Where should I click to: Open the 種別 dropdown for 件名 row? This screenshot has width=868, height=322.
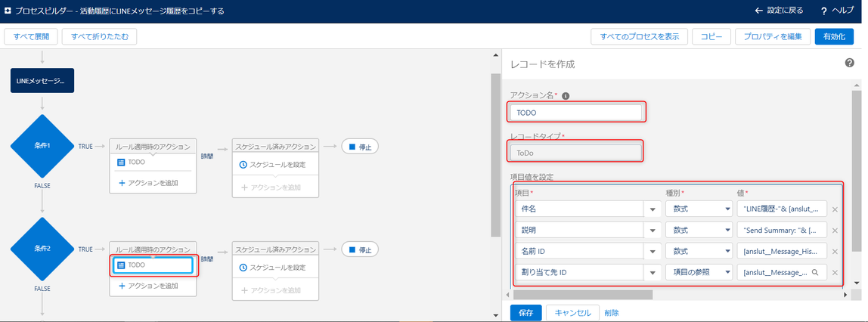coord(699,209)
